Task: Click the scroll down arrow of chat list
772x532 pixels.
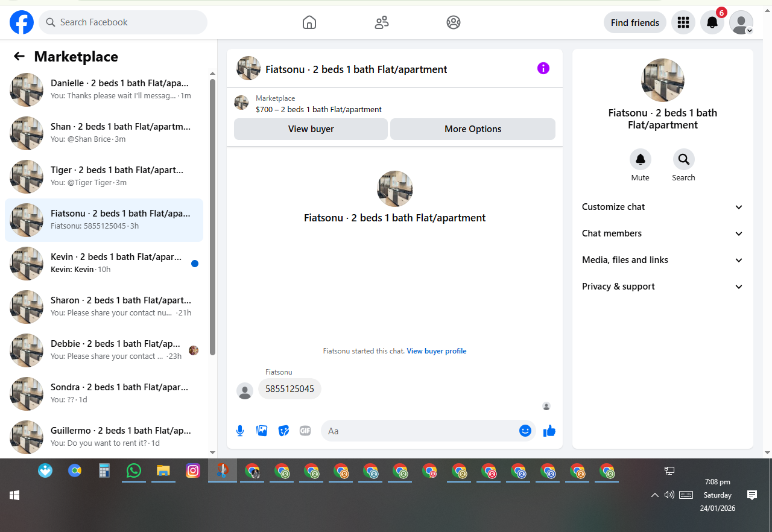Action: pyautogui.click(x=212, y=452)
